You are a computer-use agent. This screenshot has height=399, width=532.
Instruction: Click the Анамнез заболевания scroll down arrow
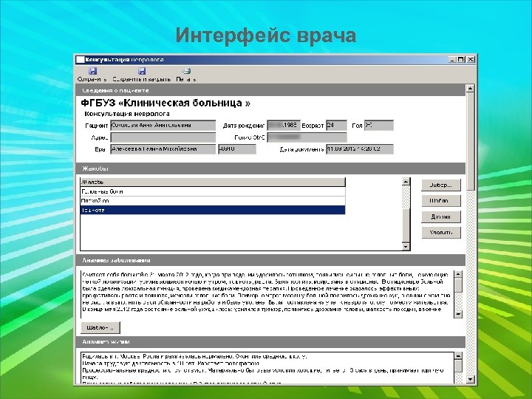pyautogui.click(x=458, y=314)
